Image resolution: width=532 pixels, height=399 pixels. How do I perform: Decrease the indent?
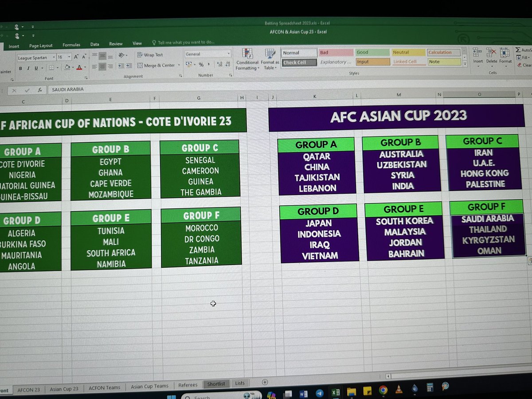[121, 66]
